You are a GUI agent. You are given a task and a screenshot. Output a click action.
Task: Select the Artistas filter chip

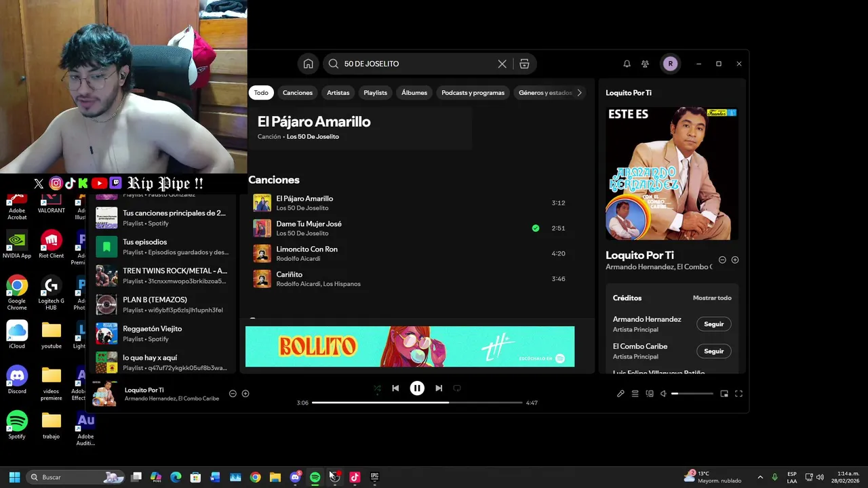[x=338, y=93]
